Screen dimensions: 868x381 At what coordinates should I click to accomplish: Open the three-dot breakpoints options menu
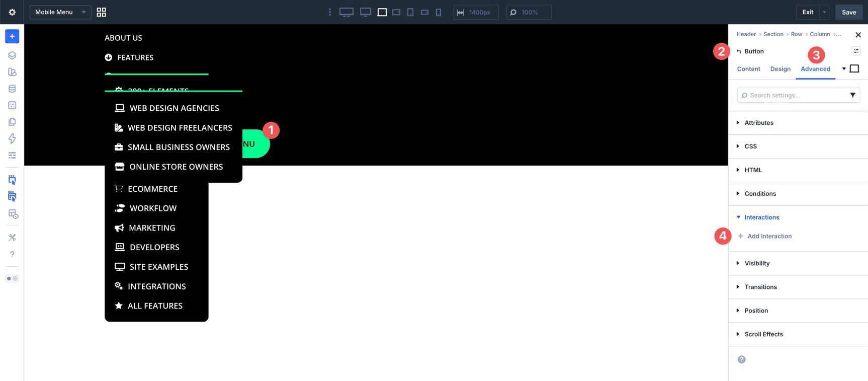330,12
